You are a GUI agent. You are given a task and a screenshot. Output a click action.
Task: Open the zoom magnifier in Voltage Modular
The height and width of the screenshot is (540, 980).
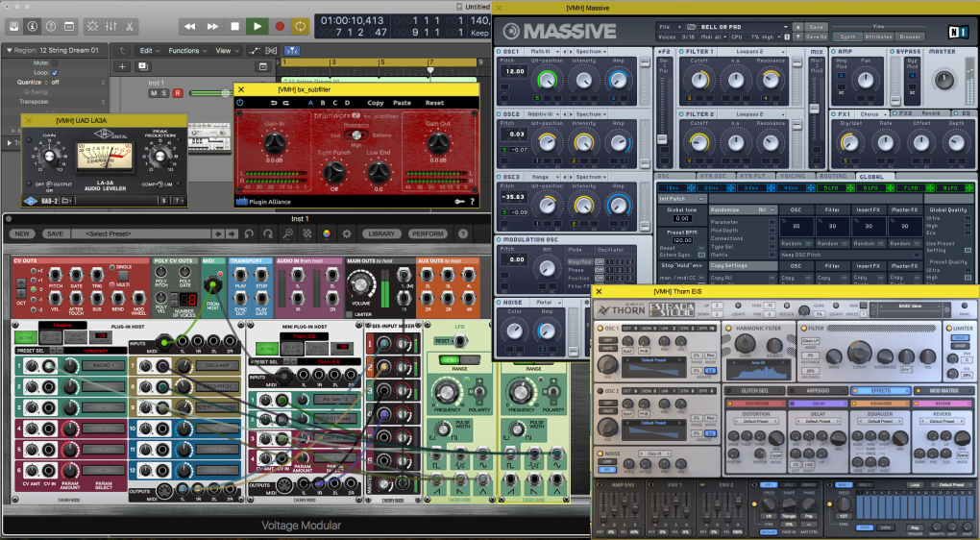click(x=287, y=233)
